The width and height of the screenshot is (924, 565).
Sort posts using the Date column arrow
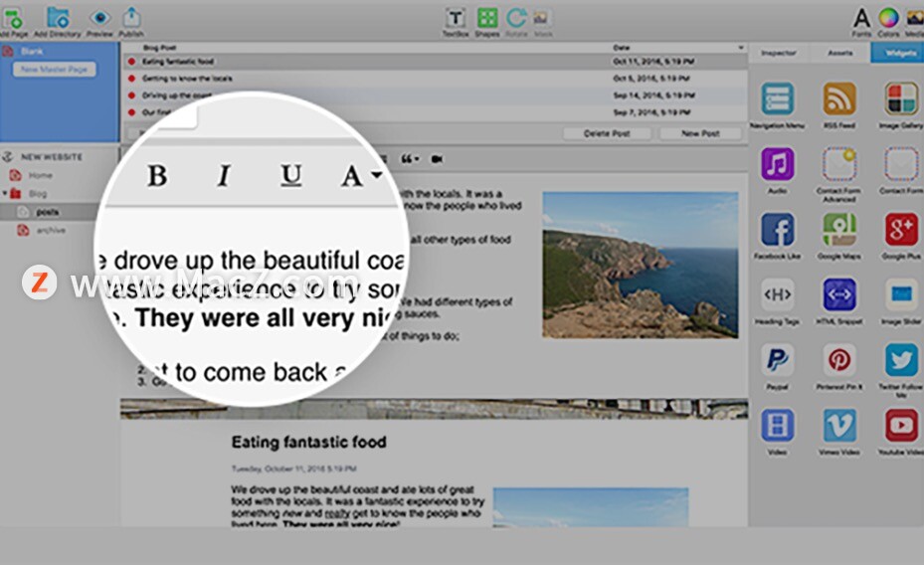point(740,48)
